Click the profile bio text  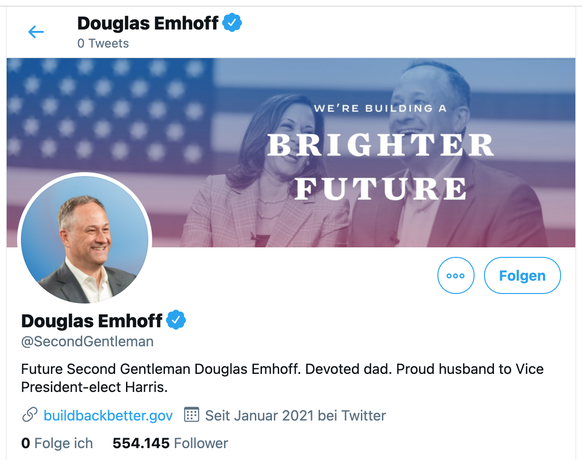coord(282,378)
